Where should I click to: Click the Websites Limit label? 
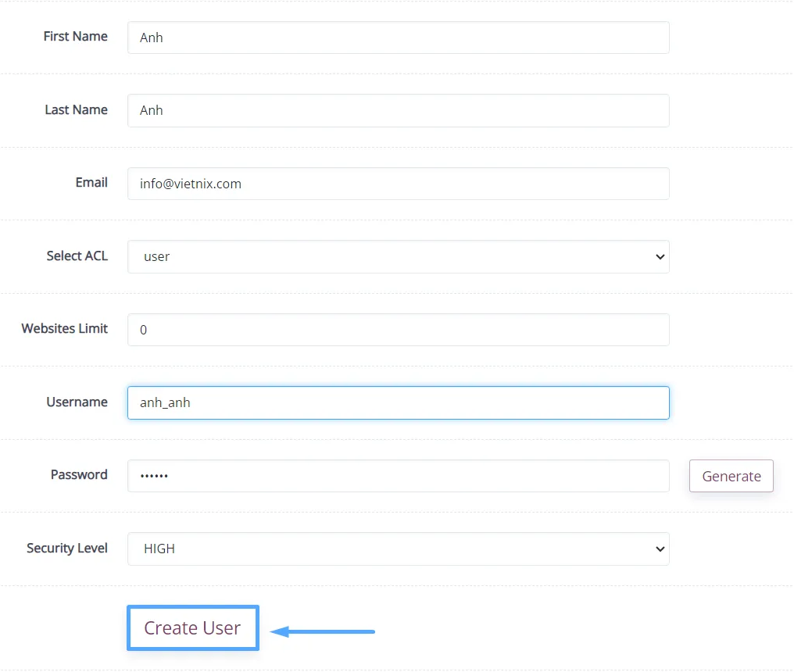click(x=64, y=328)
